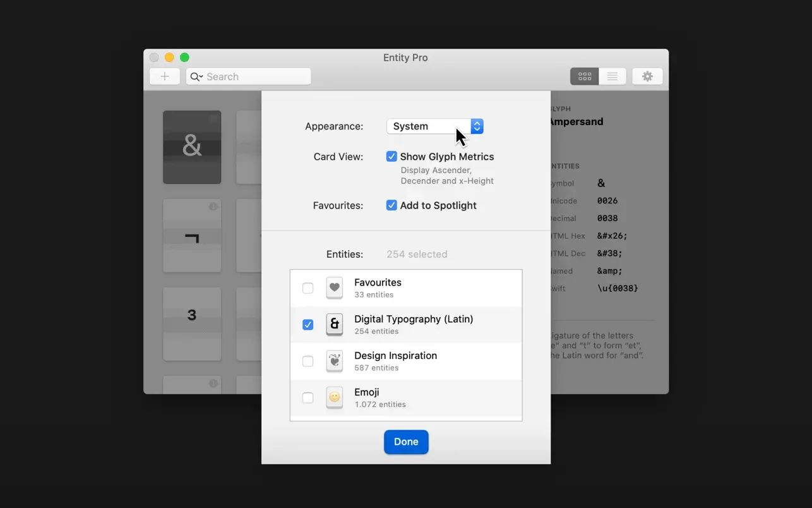Open the gear settings icon

[647, 76]
